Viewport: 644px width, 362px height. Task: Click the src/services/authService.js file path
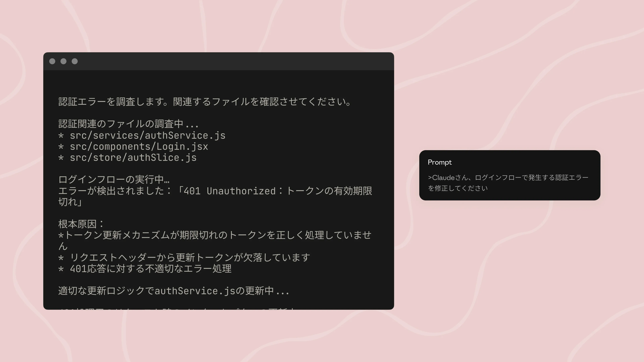[148, 135]
